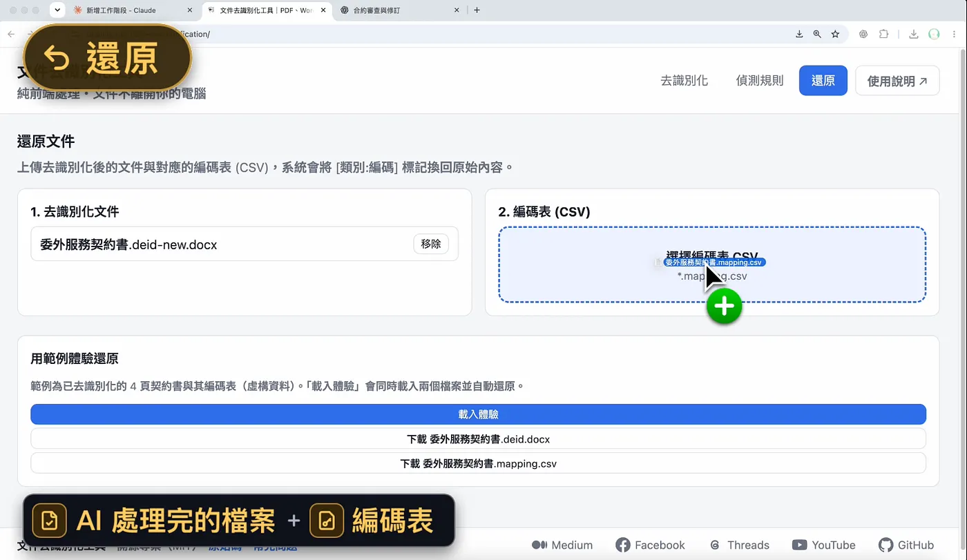Close the 新增工作階段 - Claude tab
The height and width of the screenshot is (560, 967).
pos(190,10)
